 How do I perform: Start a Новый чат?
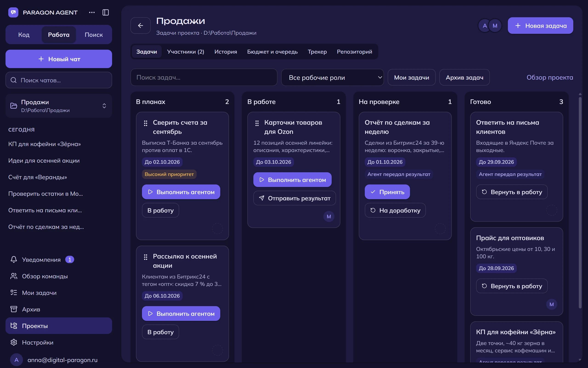[x=59, y=59]
